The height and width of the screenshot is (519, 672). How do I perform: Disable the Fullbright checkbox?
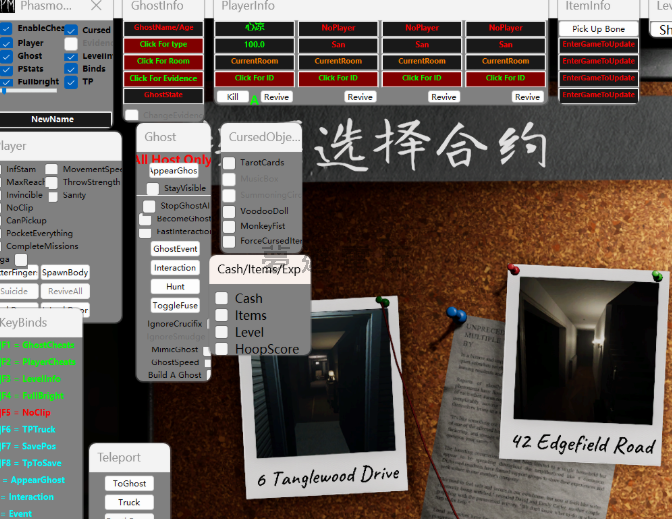coord(6,82)
